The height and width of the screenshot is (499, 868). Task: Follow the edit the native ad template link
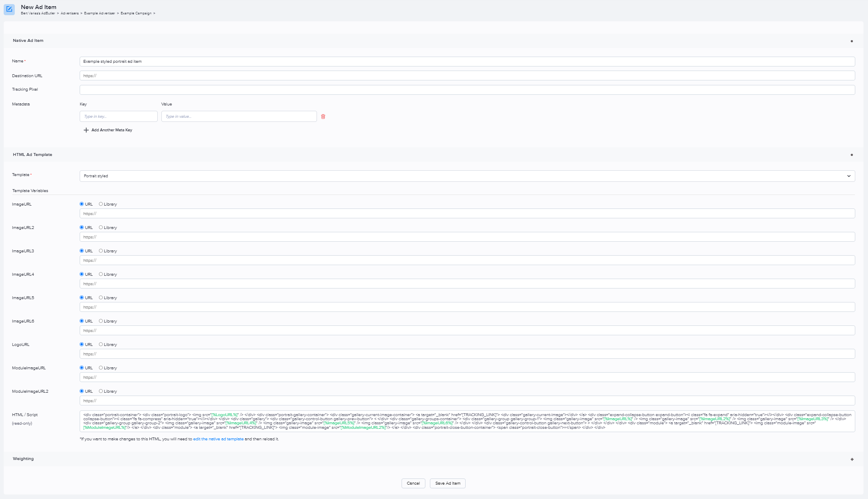tap(218, 439)
